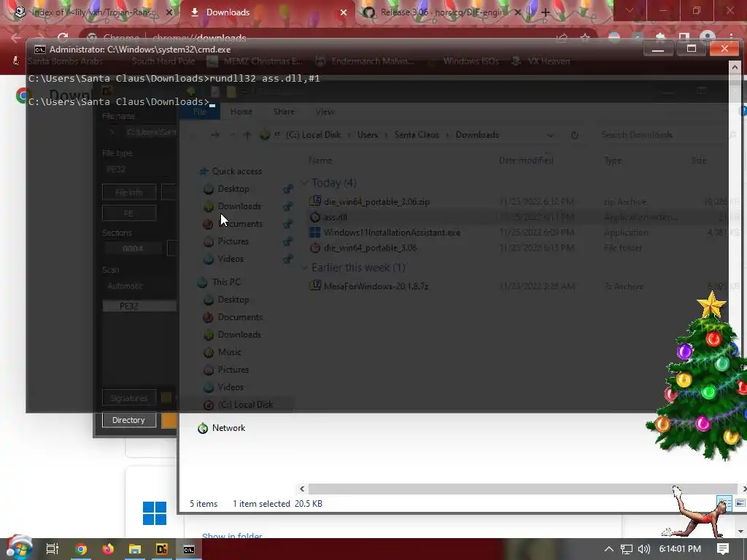Open Network in navigation pane
This screenshot has height=560, width=747.
[x=228, y=427]
